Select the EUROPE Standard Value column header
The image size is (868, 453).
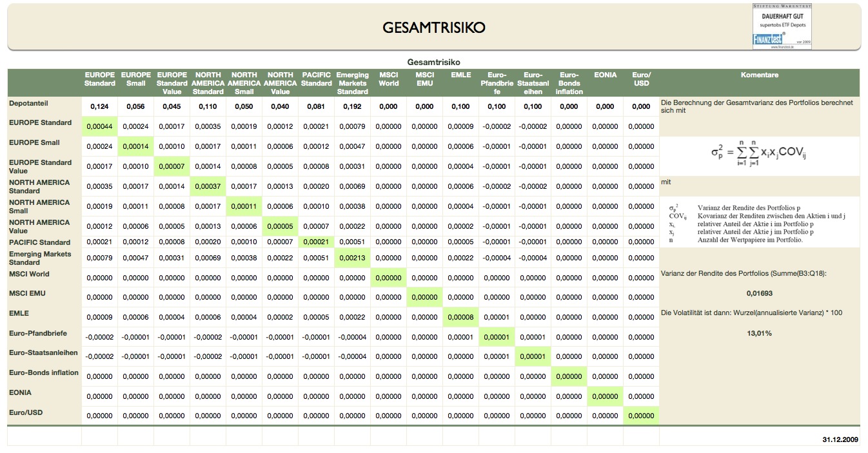click(x=172, y=83)
